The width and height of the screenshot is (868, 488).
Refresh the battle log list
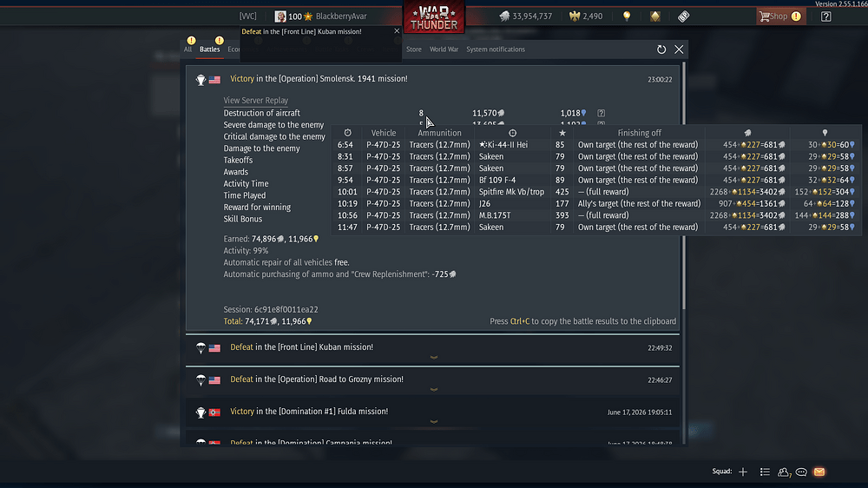661,49
